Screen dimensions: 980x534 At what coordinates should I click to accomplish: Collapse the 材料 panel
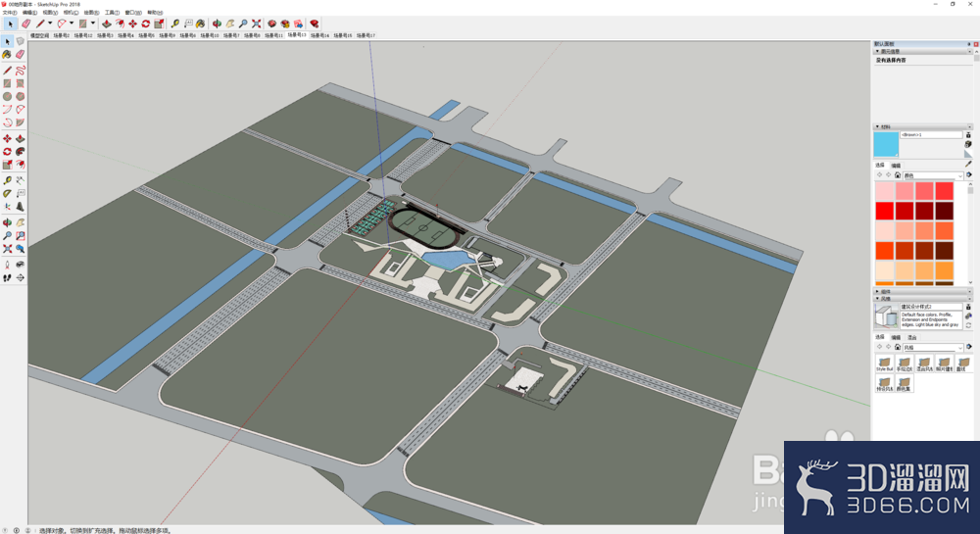coord(877,126)
